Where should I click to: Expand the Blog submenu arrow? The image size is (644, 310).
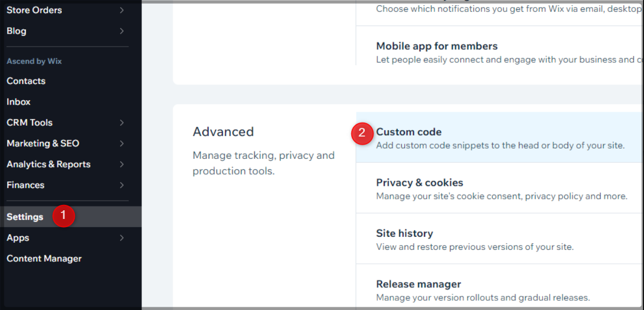tap(121, 31)
